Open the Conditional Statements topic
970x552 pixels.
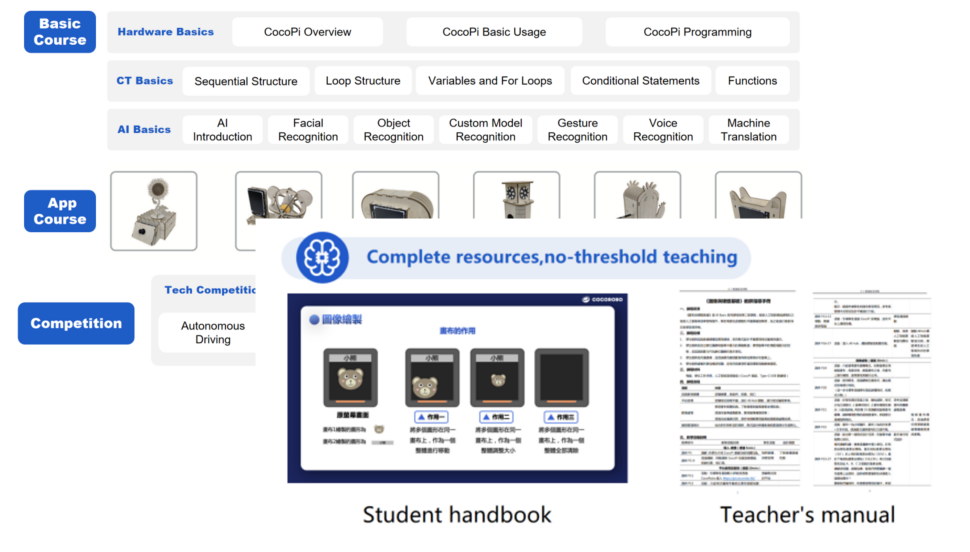click(640, 81)
